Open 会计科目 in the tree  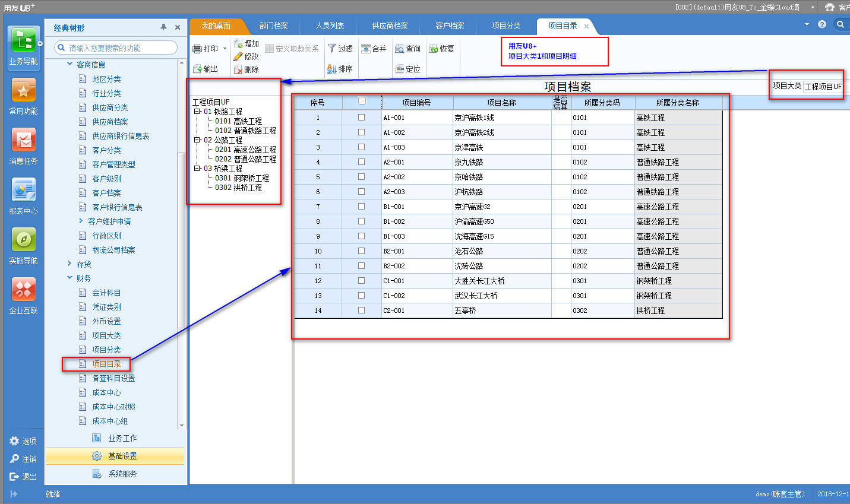(106, 293)
